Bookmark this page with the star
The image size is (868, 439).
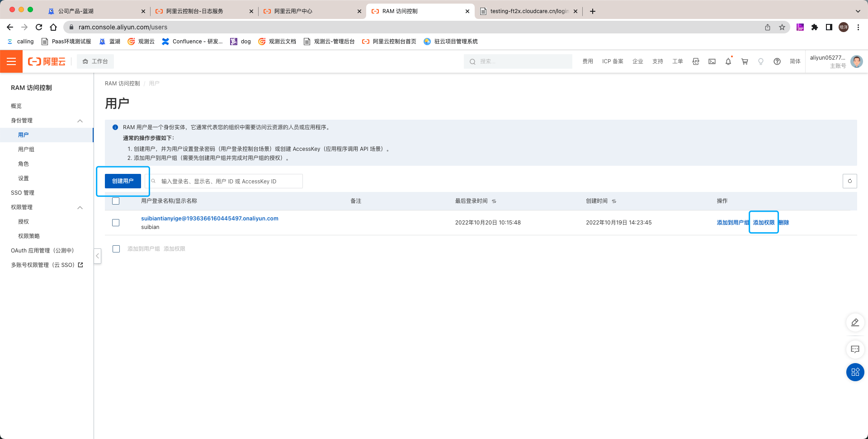(782, 27)
